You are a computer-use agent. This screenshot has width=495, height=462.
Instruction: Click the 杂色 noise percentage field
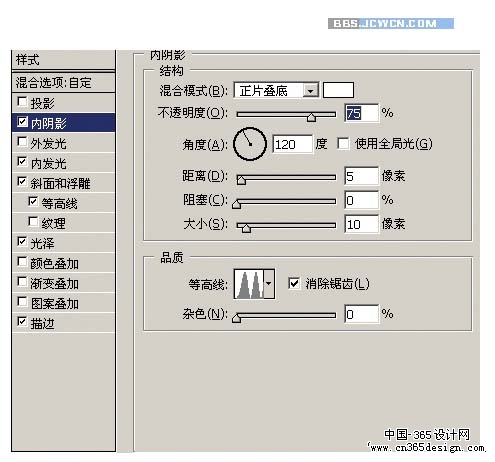click(x=362, y=314)
